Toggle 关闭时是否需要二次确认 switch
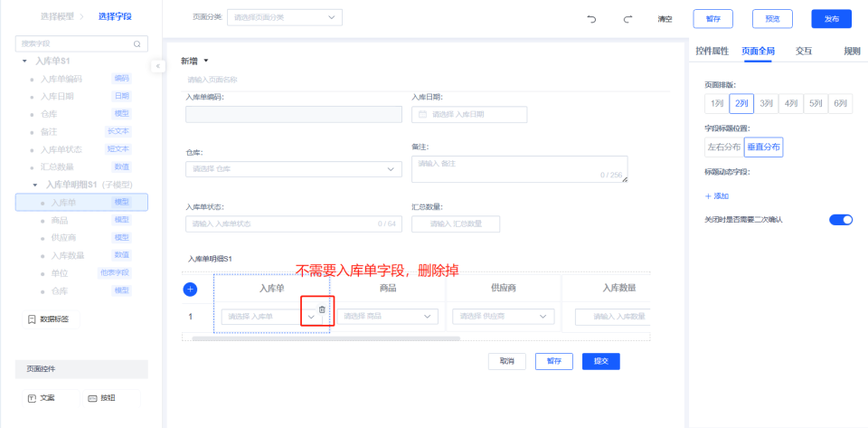This screenshot has width=868, height=428. (840, 220)
